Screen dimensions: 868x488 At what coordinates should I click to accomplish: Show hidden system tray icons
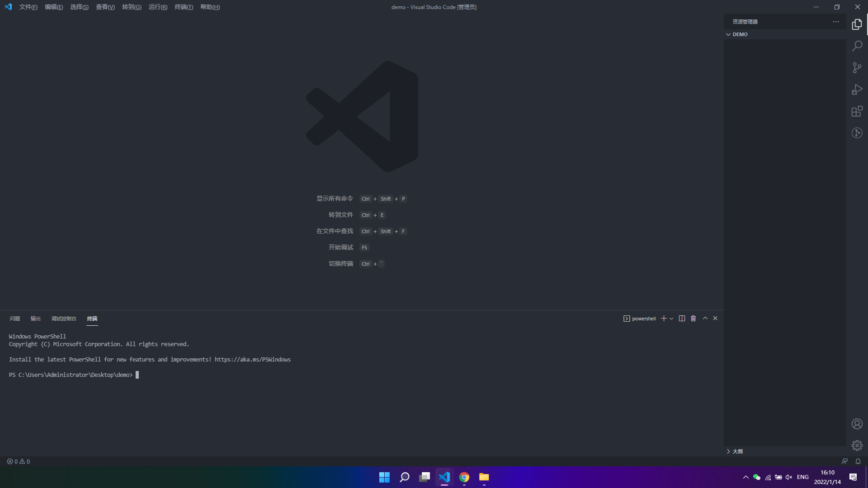click(746, 477)
